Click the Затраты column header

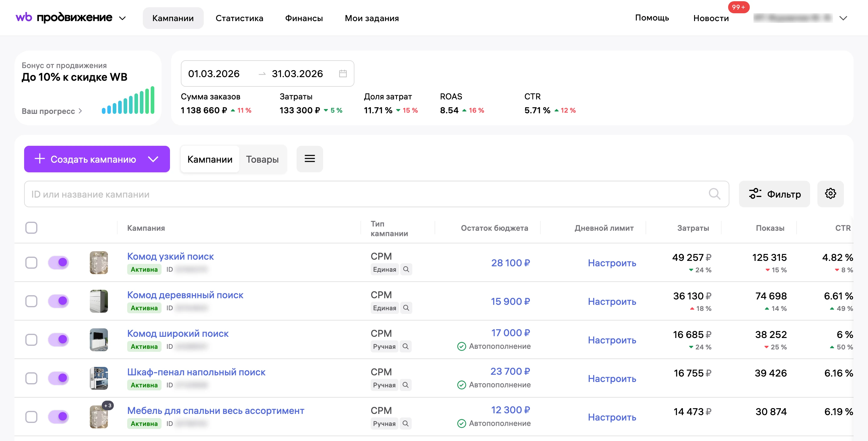click(x=693, y=228)
